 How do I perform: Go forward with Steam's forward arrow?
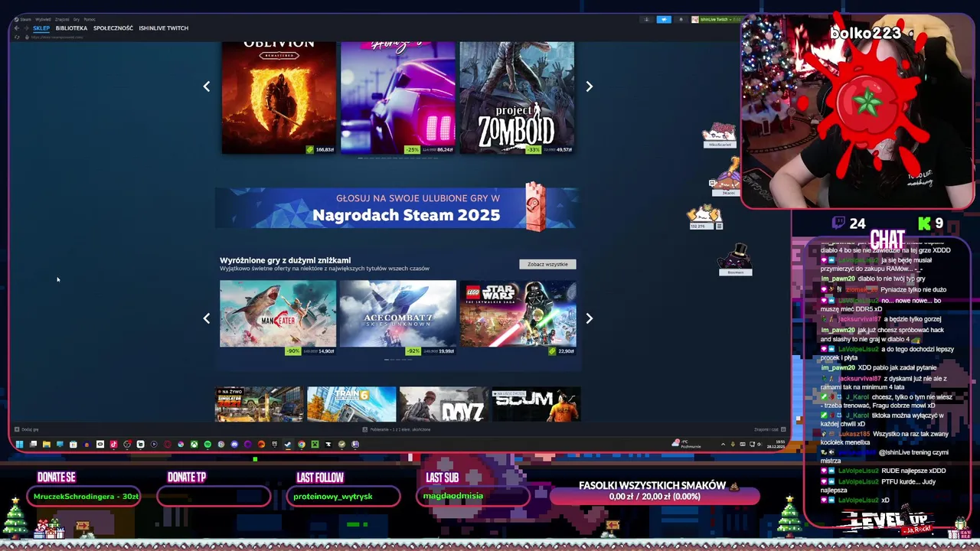click(26, 28)
